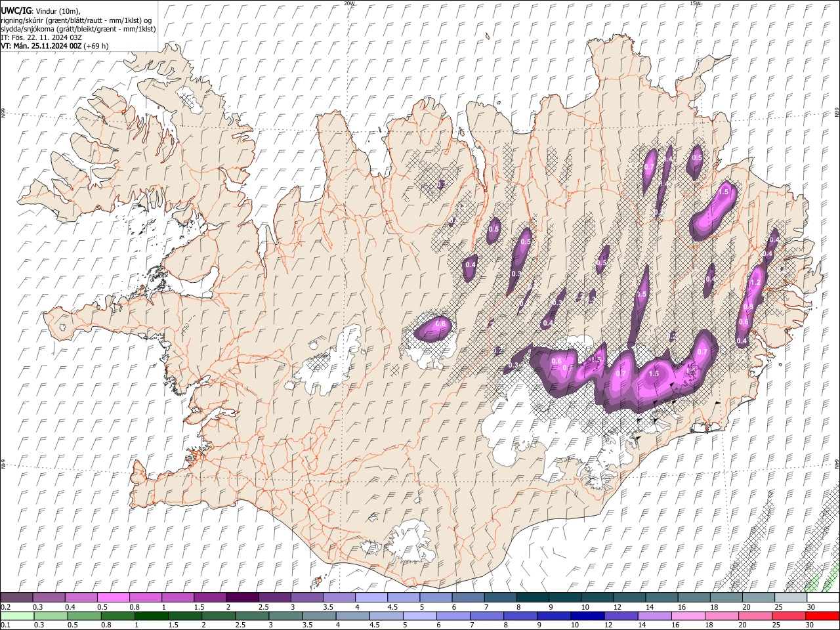Pick the 0.5–0.8 green swatch in the rain scale
This screenshot has width=840, height=630.
(x=84, y=616)
